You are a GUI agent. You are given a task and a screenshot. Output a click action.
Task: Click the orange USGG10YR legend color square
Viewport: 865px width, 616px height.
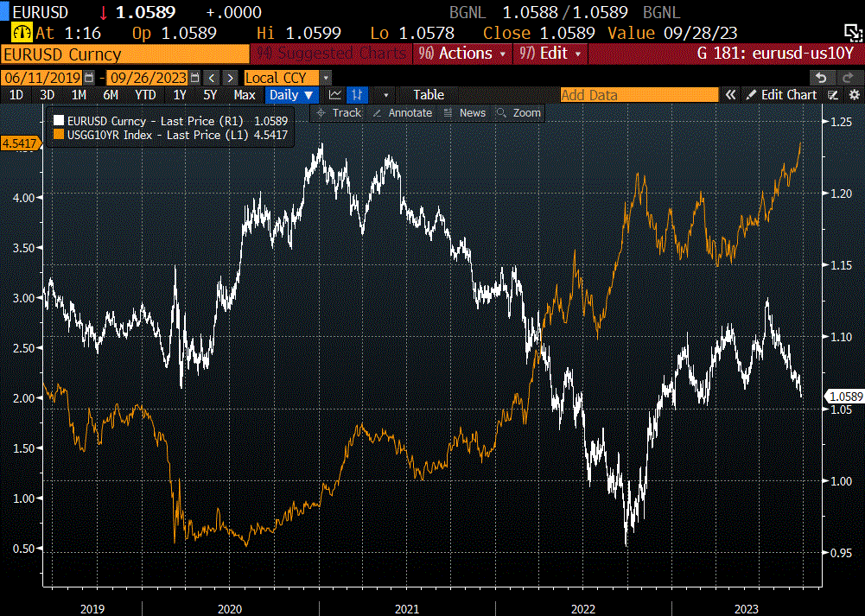[x=59, y=135]
